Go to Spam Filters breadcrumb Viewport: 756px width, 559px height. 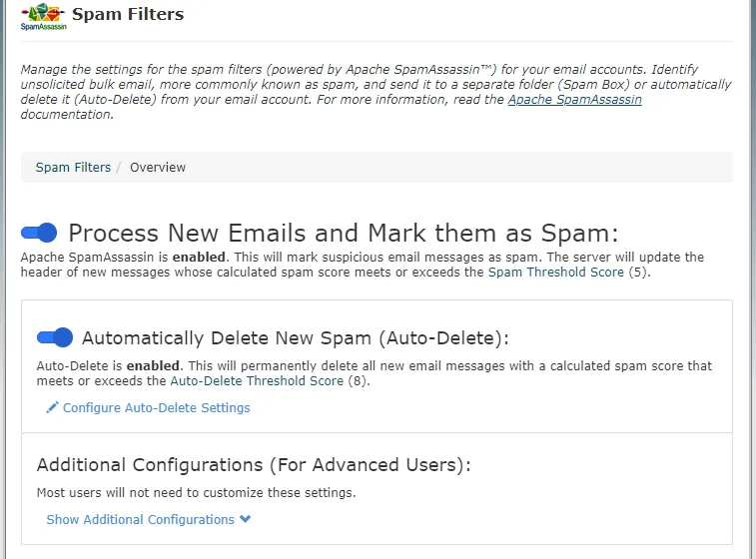73,168
